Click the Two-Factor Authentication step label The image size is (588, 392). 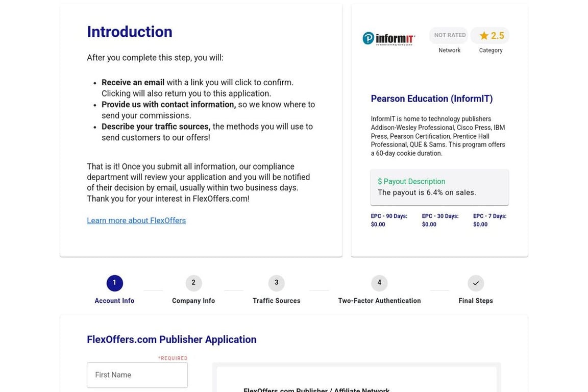[x=379, y=301]
